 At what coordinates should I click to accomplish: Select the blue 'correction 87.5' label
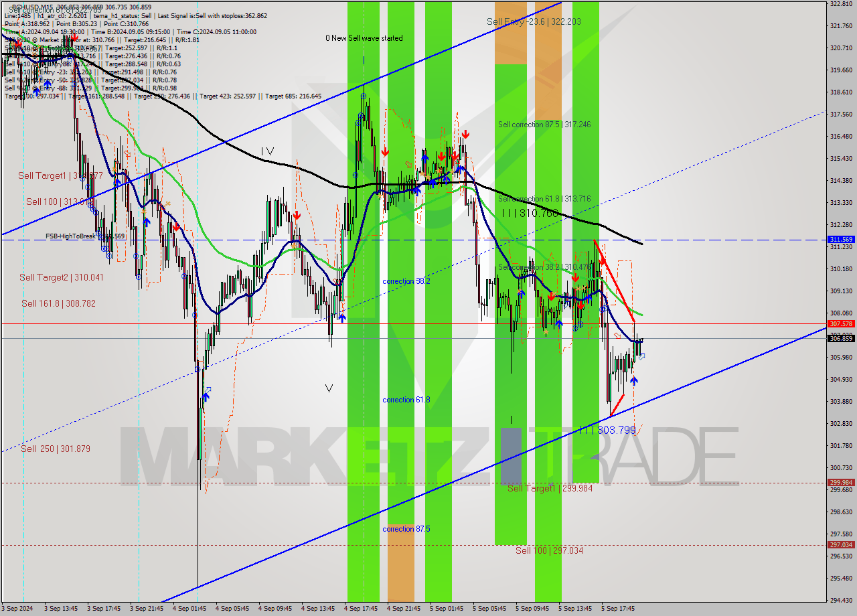click(x=406, y=529)
